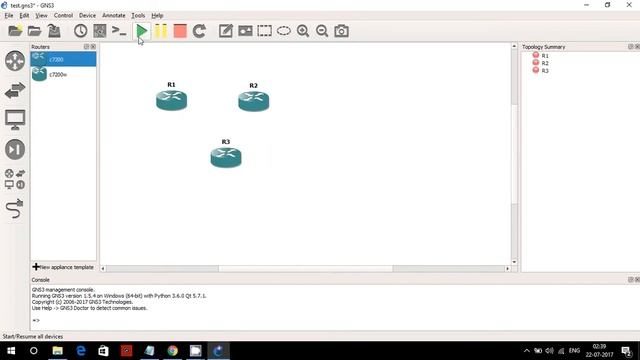
Task: Open Google Chrome from the taskbar
Action: (173, 351)
